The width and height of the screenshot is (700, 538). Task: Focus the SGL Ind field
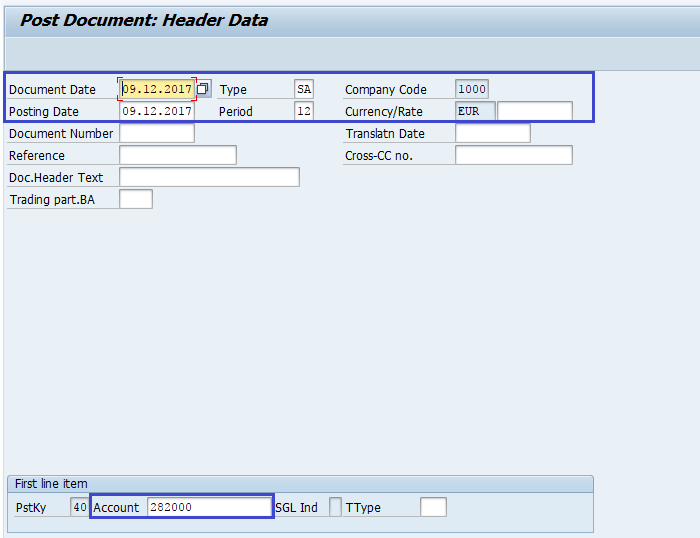click(335, 507)
